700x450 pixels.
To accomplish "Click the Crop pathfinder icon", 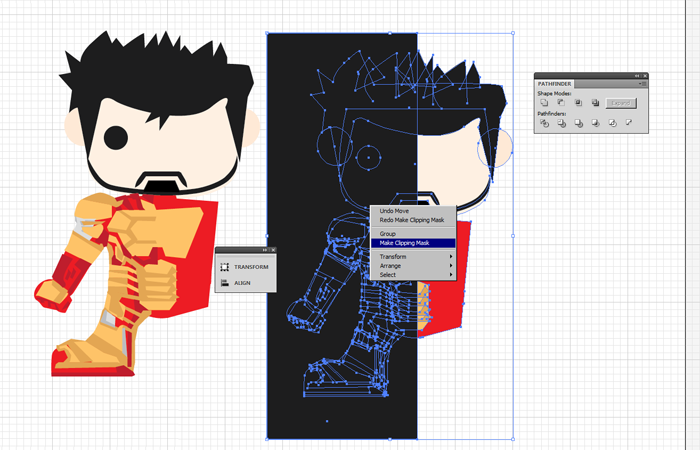I will point(595,123).
